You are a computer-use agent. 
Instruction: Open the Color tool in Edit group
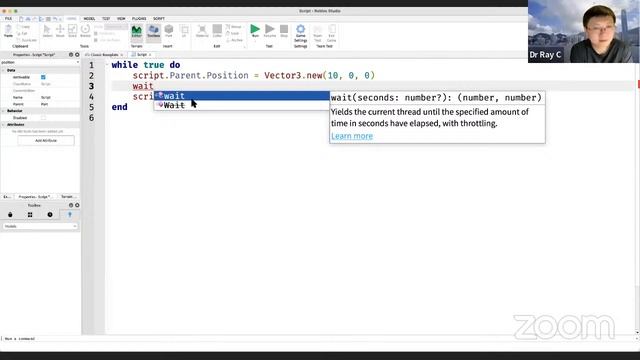217,31
